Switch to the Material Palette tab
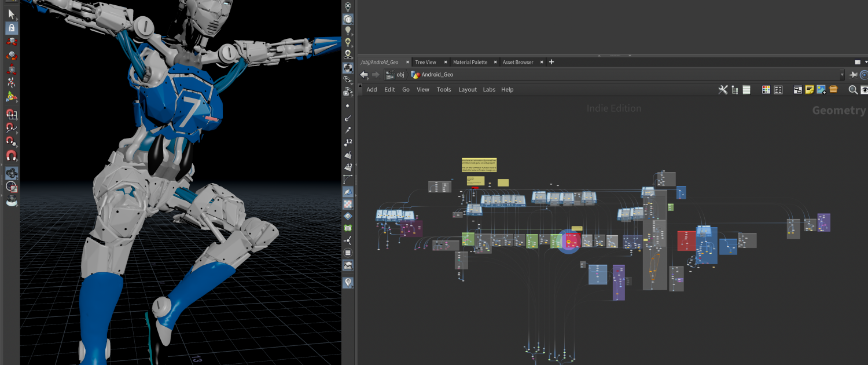 pyautogui.click(x=470, y=62)
